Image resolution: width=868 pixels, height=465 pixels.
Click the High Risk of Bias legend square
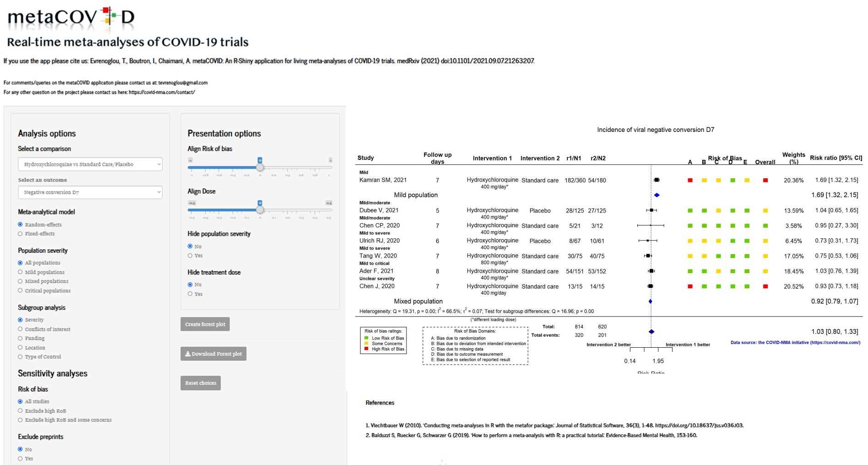pyautogui.click(x=366, y=349)
